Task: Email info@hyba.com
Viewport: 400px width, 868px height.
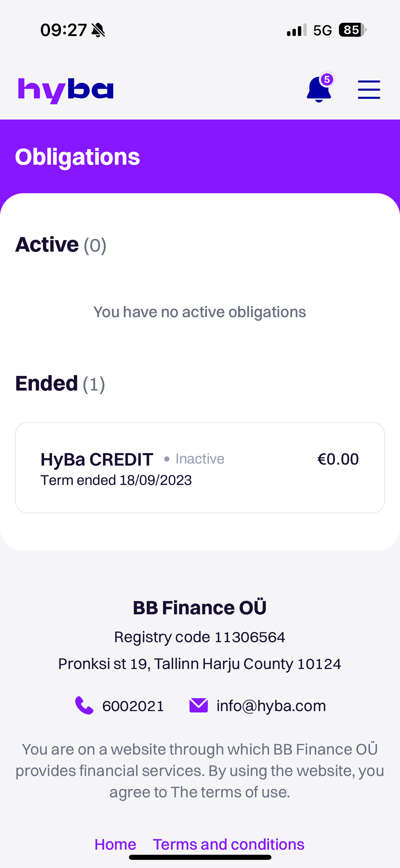Action: tap(271, 706)
